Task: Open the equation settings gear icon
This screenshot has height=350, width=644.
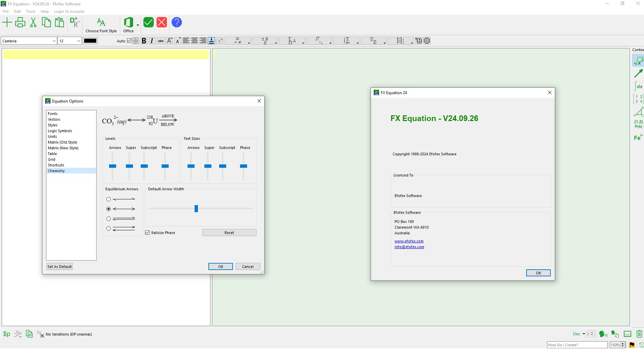Action: 426,41
